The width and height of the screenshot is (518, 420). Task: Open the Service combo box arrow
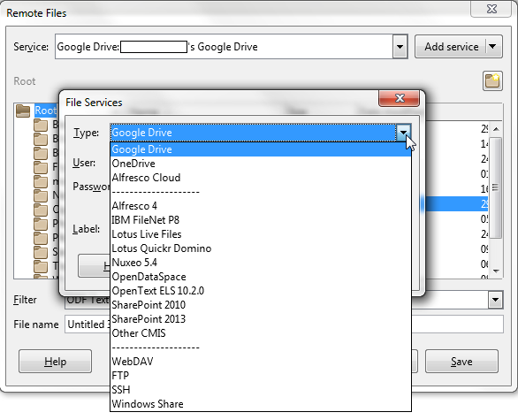400,47
